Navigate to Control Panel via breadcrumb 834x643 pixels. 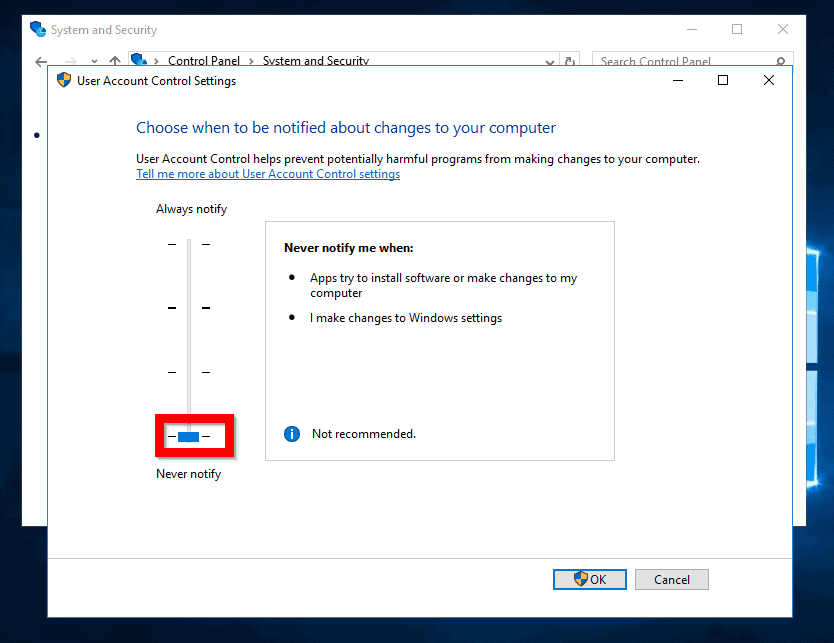point(205,60)
